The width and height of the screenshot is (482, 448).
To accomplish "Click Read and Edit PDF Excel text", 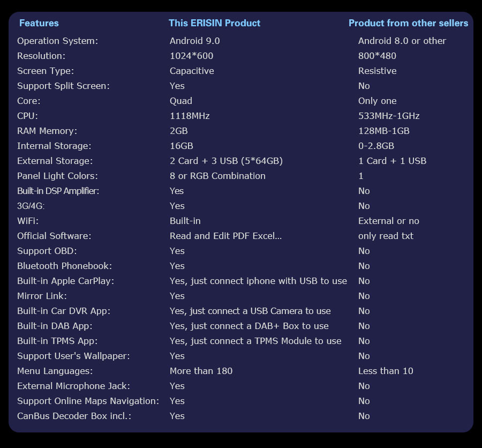I will tap(225, 236).
